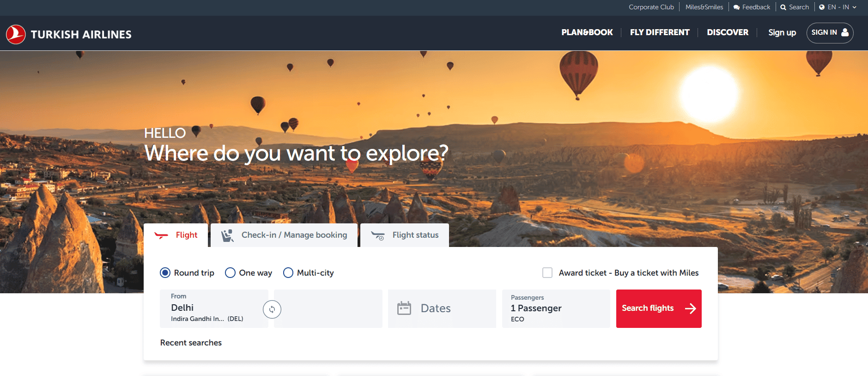Swap origin and destination with swap icon

[272, 309]
